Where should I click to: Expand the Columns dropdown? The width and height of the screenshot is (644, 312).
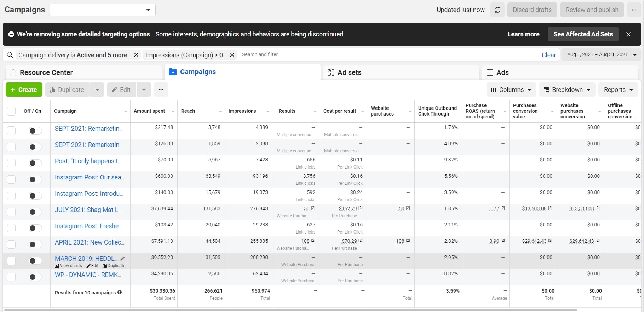point(511,90)
